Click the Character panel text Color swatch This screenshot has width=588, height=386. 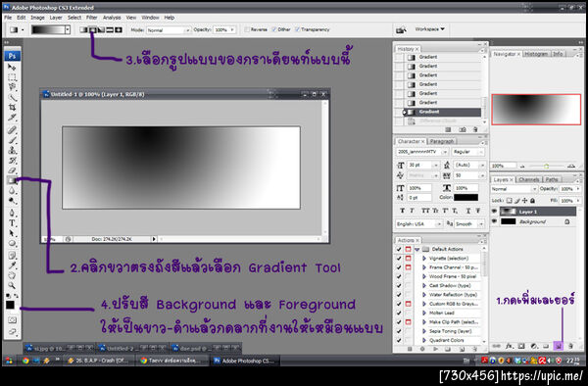pyautogui.click(x=465, y=198)
